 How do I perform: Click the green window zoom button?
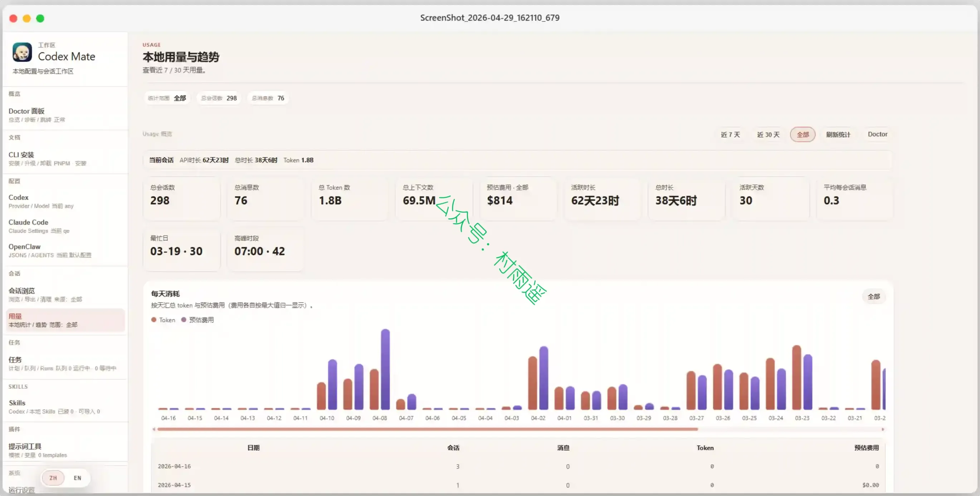point(40,18)
